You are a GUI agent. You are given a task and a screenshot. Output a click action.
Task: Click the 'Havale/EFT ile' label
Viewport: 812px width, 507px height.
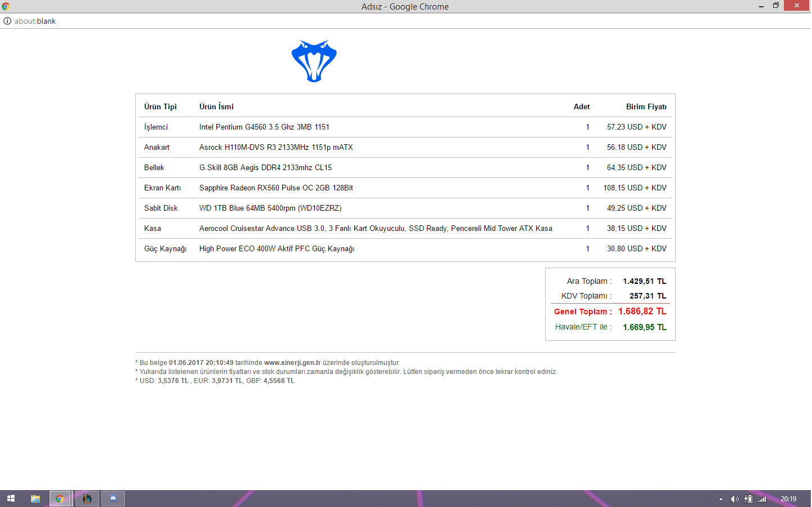[x=583, y=327]
